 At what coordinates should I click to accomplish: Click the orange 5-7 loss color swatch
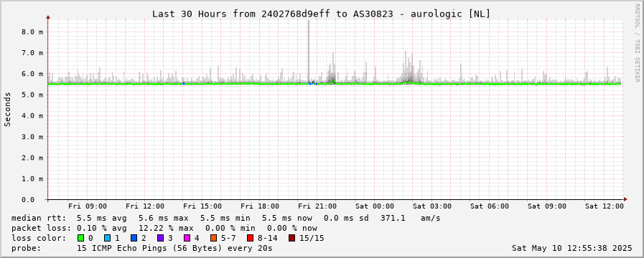(213, 238)
